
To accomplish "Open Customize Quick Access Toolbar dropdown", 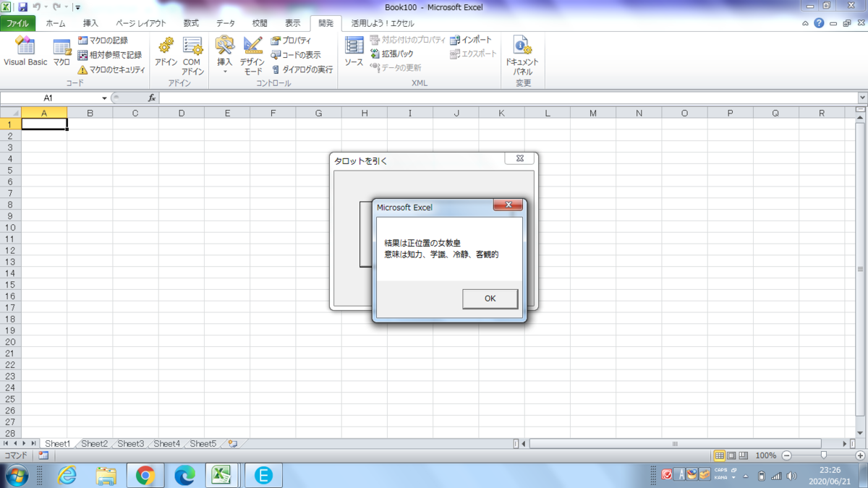I will click(x=77, y=7).
